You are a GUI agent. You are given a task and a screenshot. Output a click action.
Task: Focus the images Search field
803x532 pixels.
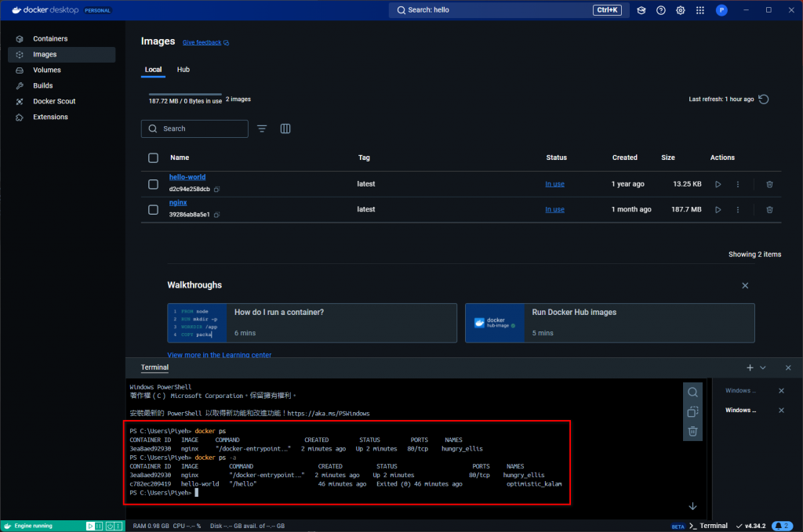point(194,129)
